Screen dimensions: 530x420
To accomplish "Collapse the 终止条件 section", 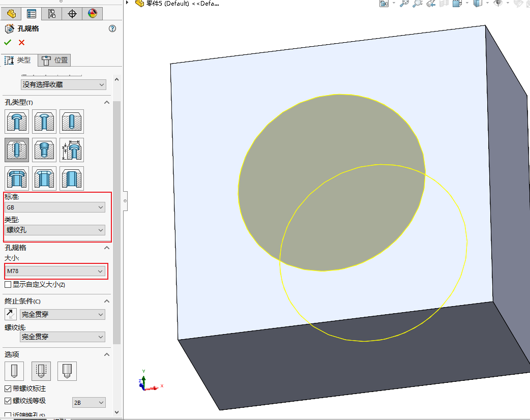I will click(x=107, y=302).
